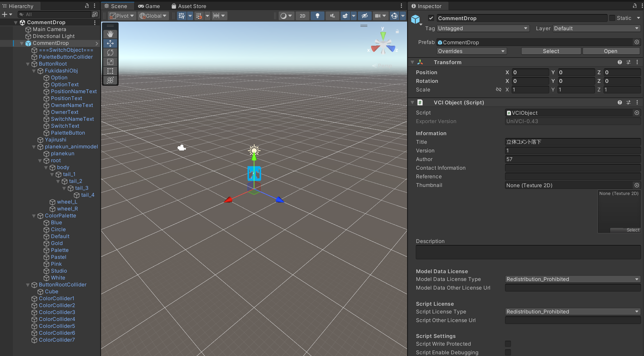
Task: Open Model Data License Type dropdown
Action: (573, 279)
